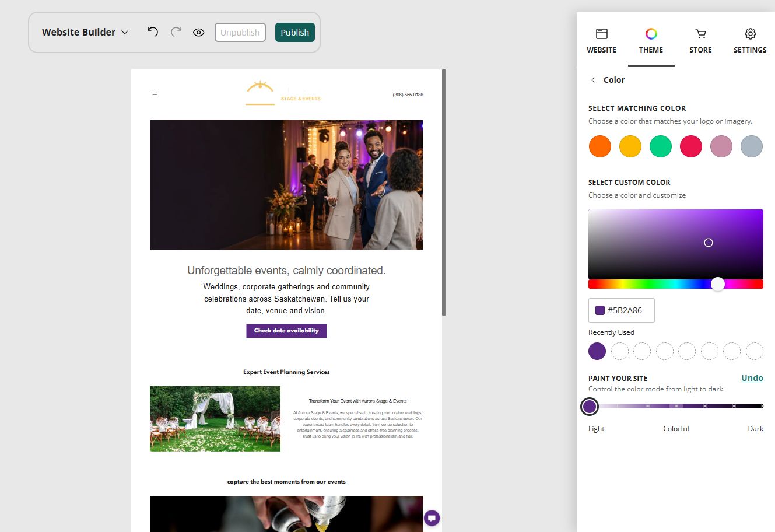Screen dimensions: 775x532
Task: Click the undo arrow icon in toolbar
Action: [x=152, y=32]
